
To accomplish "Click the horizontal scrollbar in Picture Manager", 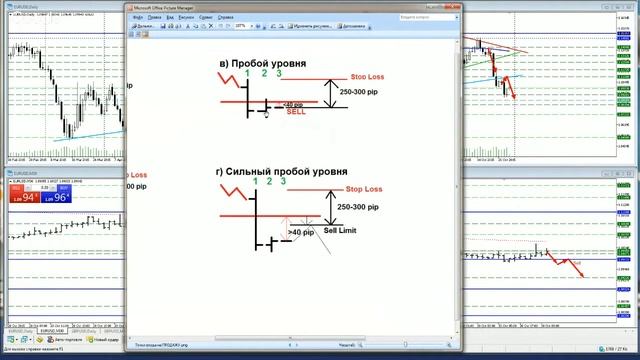I will point(290,338).
